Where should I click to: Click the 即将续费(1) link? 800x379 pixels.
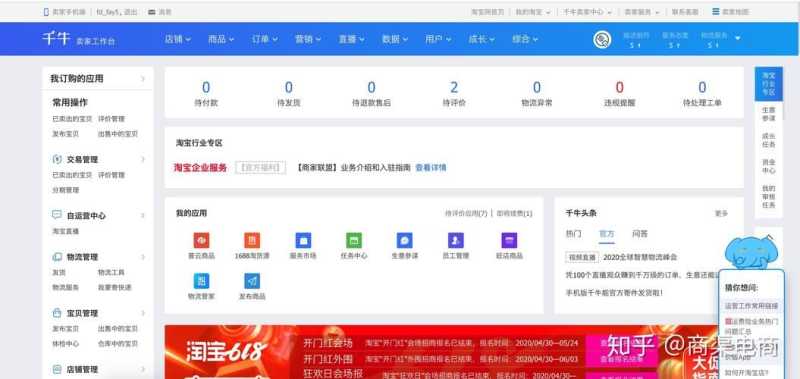514,214
